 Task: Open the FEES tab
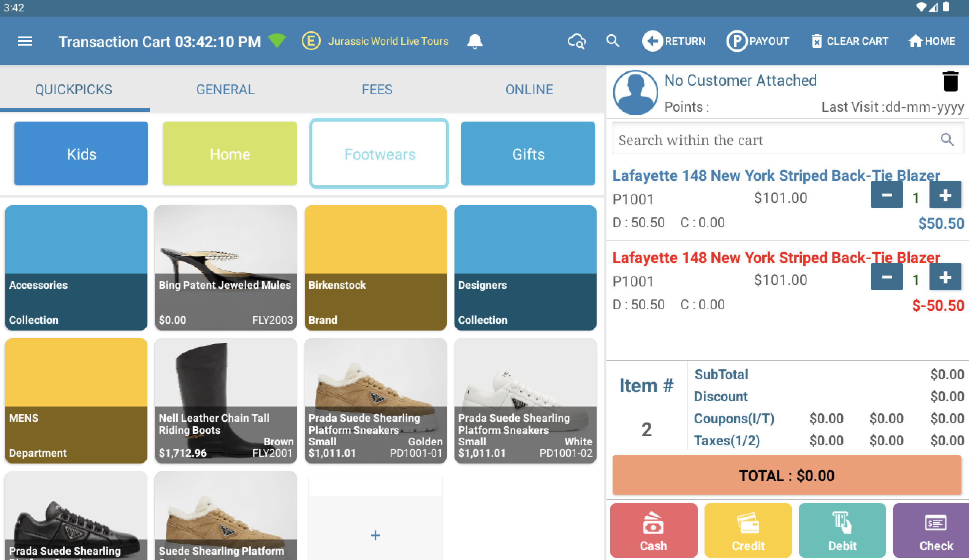click(x=377, y=90)
